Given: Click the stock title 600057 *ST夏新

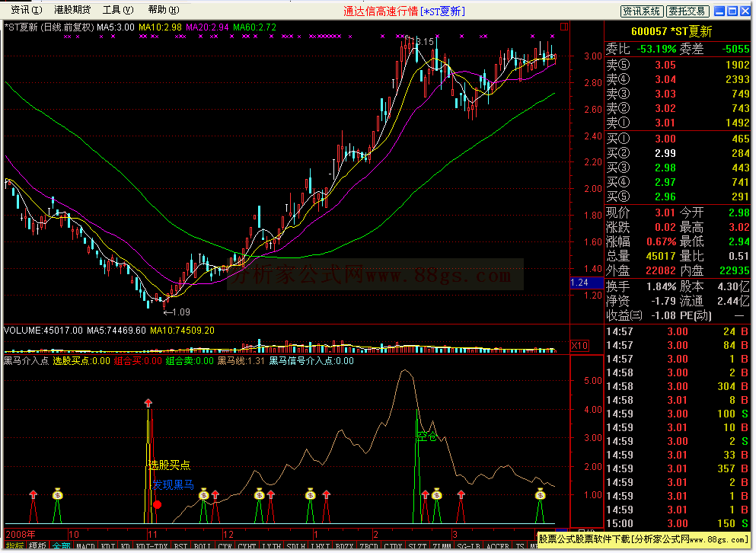Looking at the screenshot, I should pos(671,31).
